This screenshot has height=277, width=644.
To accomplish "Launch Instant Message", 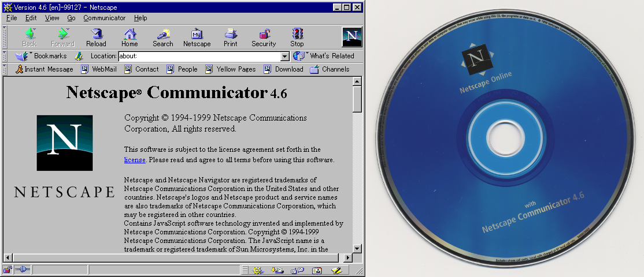I will [x=44, y=69].
